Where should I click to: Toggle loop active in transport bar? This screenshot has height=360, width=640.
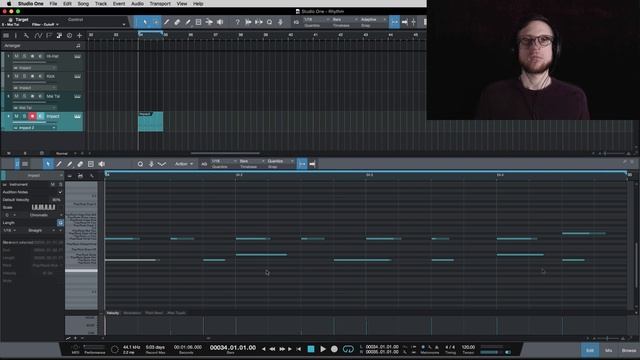click(x=348, y=349)
